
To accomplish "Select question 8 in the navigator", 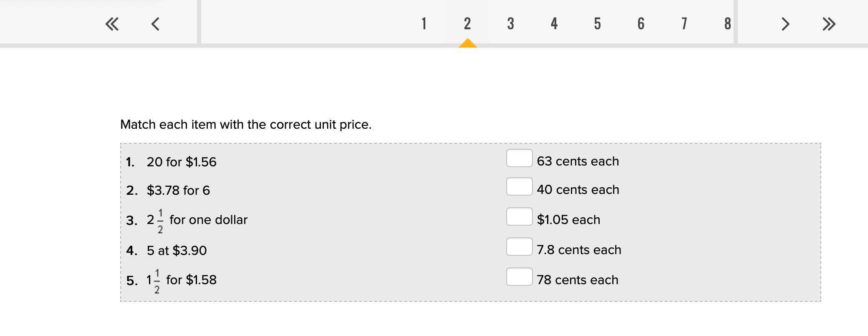I will (727, 24).
